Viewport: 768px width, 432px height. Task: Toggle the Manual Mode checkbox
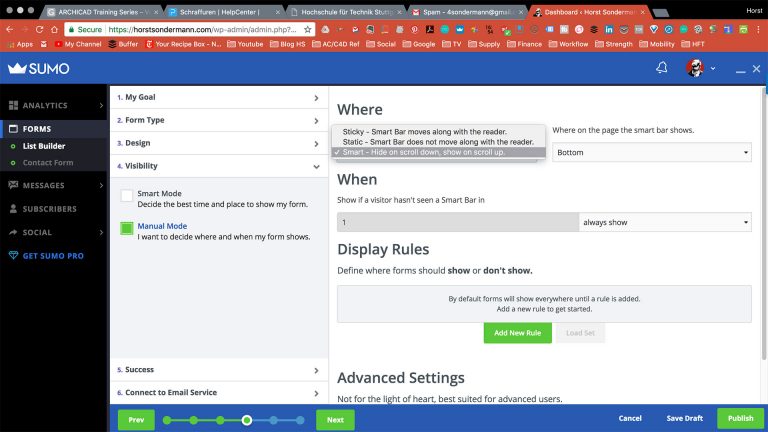[x=127, y=229]
